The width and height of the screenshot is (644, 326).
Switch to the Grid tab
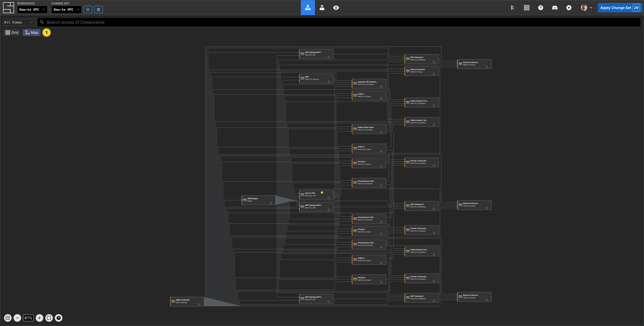12,32
